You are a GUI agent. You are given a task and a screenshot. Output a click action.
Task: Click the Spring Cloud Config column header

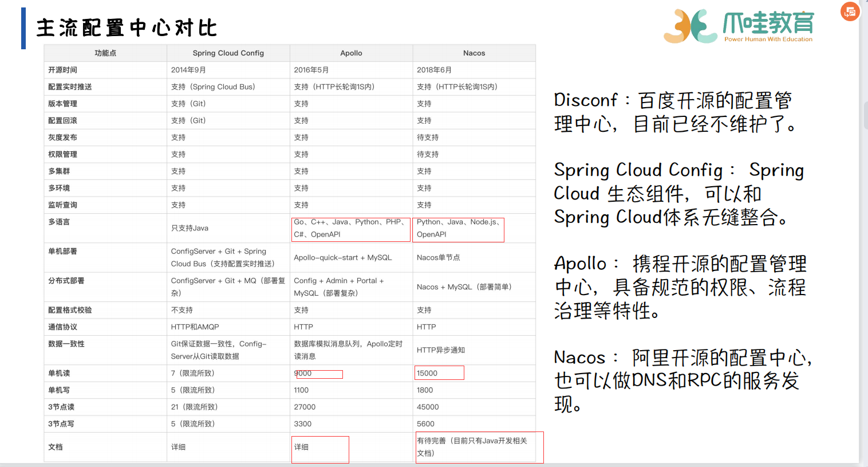coord(228,53)
